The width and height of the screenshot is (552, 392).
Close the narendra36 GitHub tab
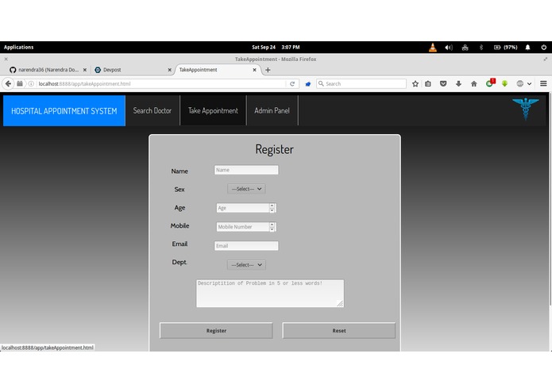point(85,70)
